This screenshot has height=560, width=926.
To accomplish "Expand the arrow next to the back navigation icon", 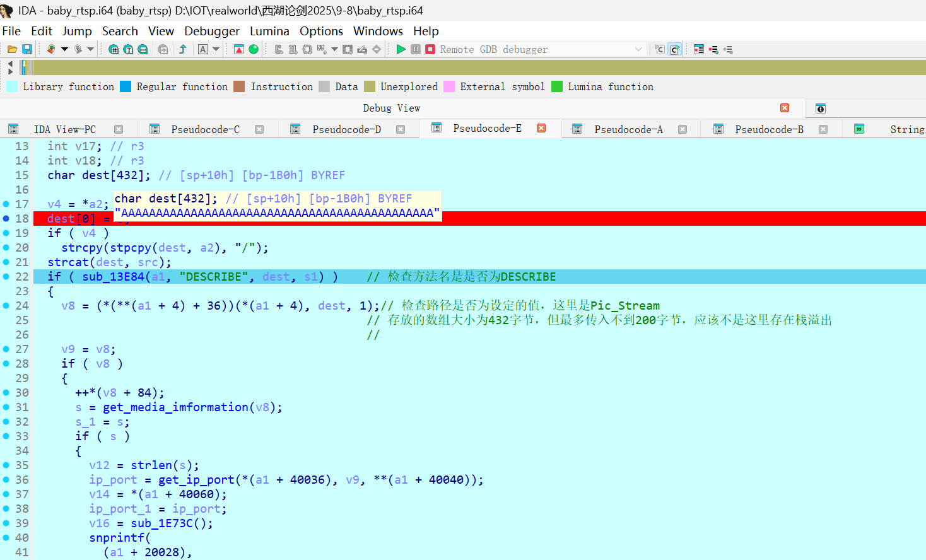I will 64,49.
